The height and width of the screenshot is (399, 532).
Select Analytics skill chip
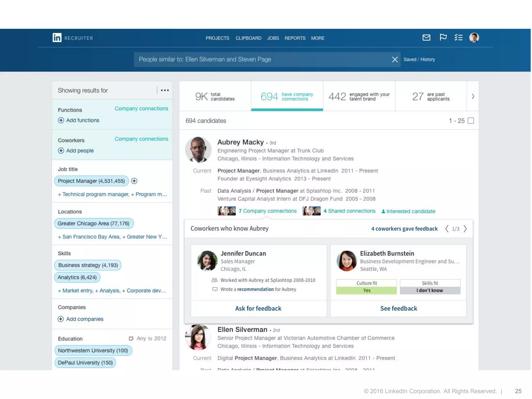pos(77,277)
